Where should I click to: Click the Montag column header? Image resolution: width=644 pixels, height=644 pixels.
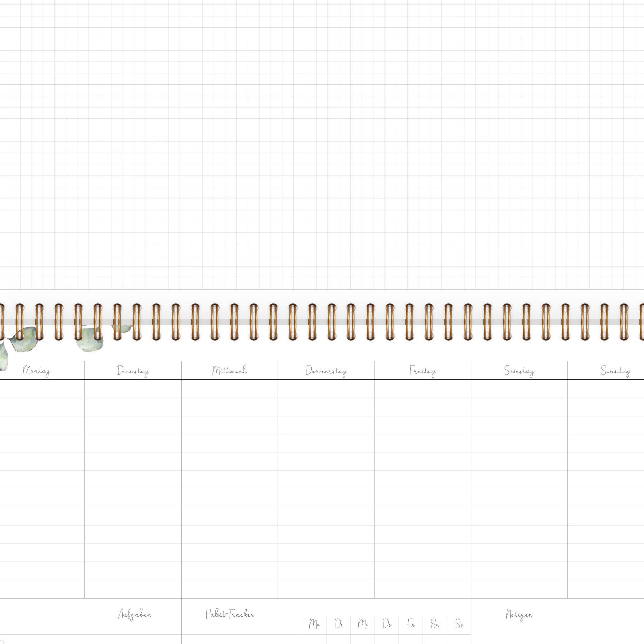[x=36, y=371]
